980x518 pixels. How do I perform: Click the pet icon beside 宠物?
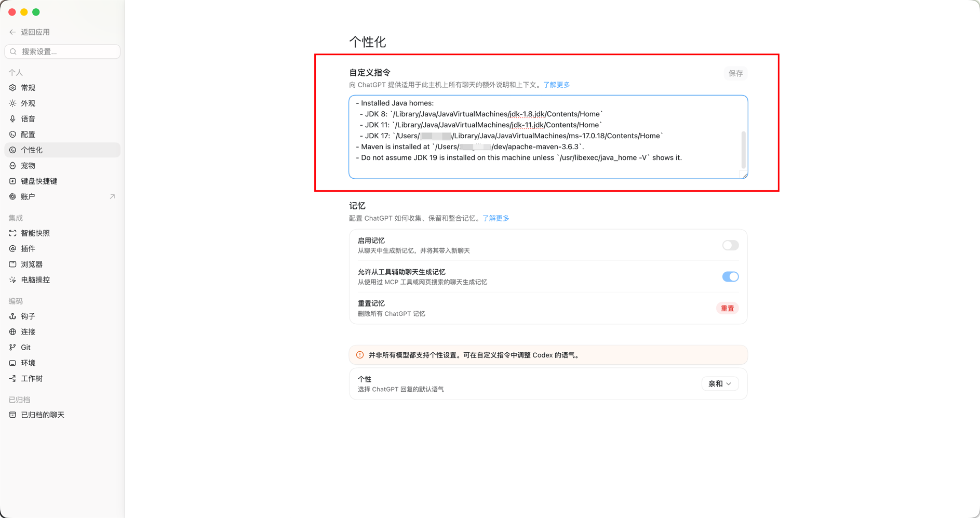pyautogui.click(x=12, y=166)
